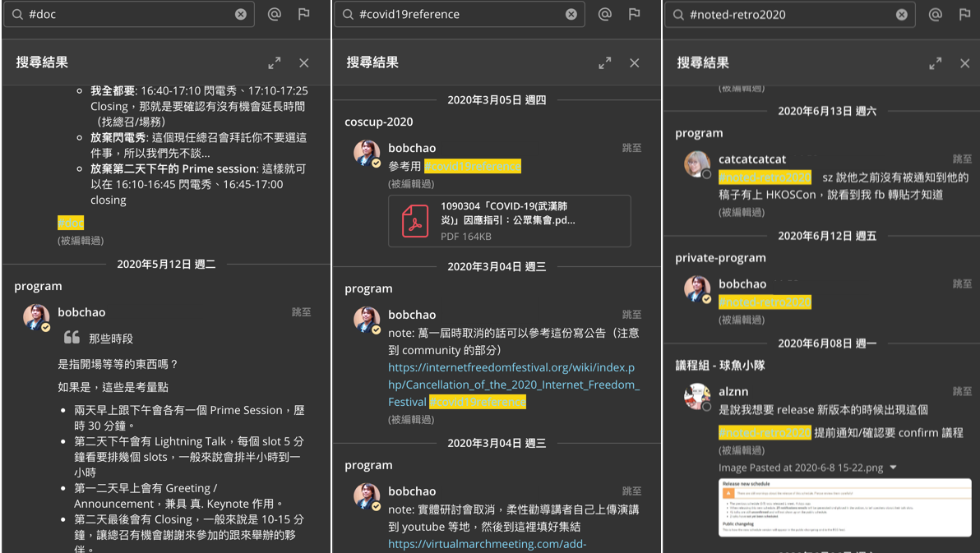Click #noted-retro2020 hashtag in alznn's post
Screen dimensions: 980x553
765,432
